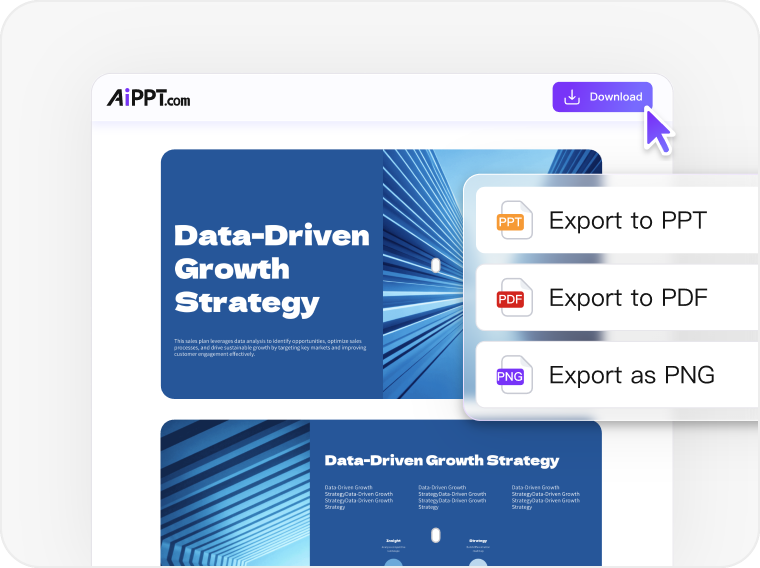Click the Strategy label on the second slide

478,541
